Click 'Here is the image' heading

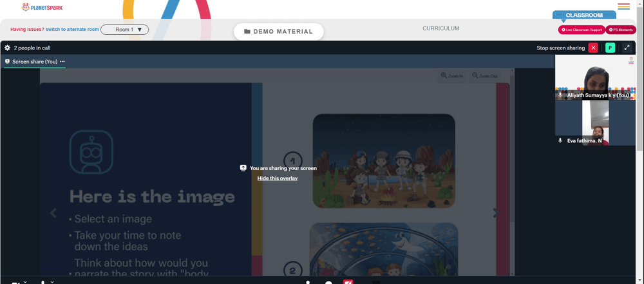coord(152,197)
